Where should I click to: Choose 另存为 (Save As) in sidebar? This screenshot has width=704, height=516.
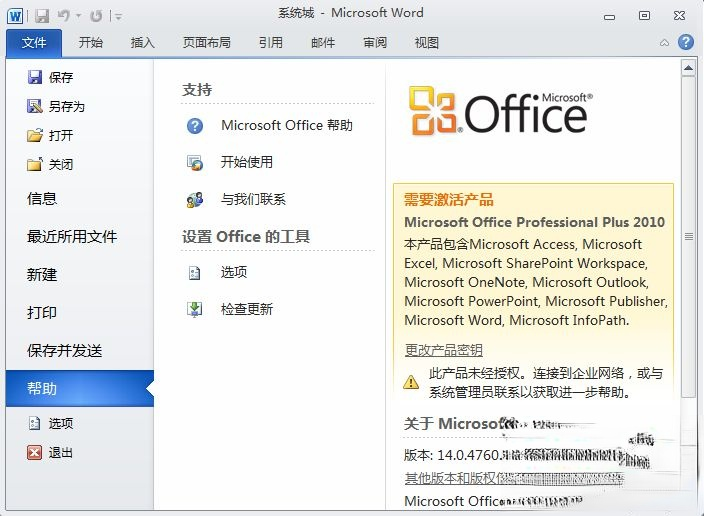pos(66,106)
